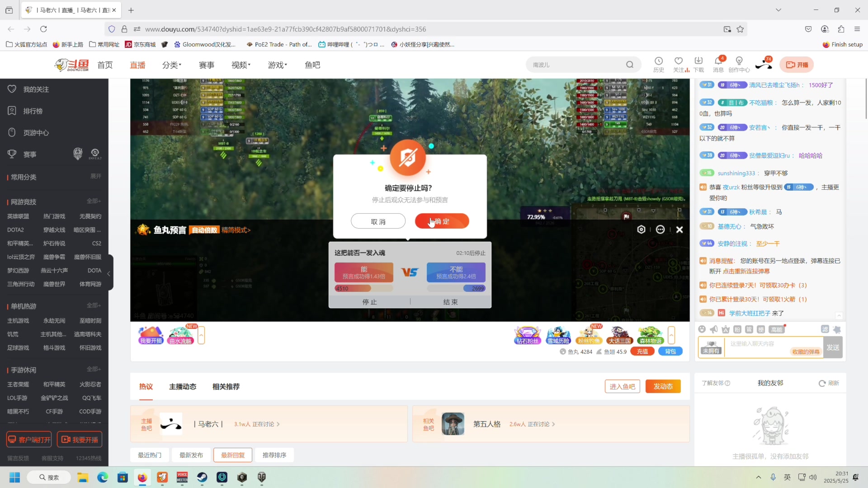Click the 开播 start-streaming button
The width and height of the screenshot is (868, 488).
pyautogui.click(x=797, y=65)
